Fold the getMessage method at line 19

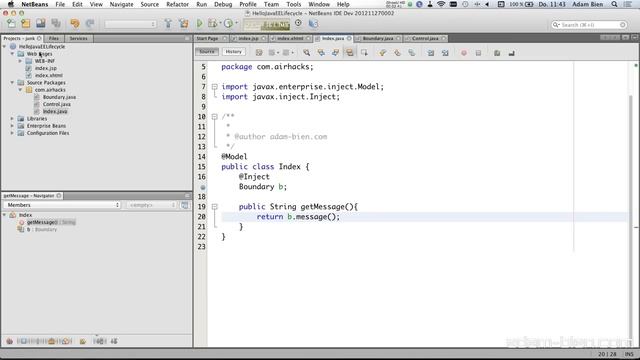click(x=214, y=207)
